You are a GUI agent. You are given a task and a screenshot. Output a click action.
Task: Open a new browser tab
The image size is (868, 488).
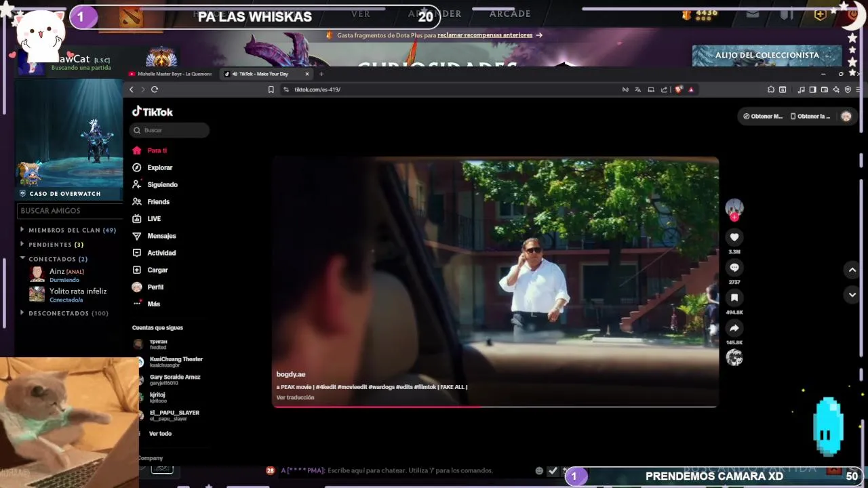point(321,74)
